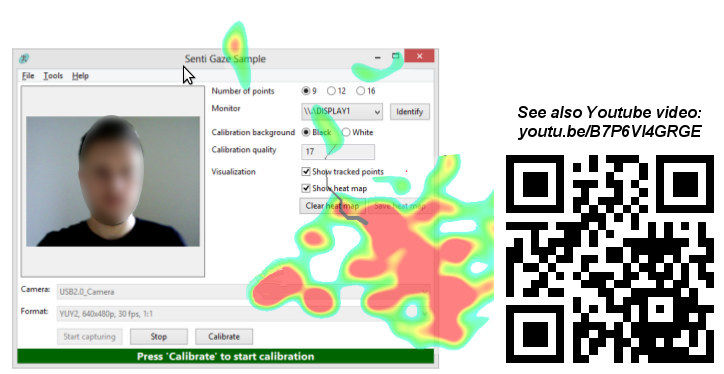Click the 'See also Youtube video:' text
The image size is (724, 374).
[x=609, y=112]
